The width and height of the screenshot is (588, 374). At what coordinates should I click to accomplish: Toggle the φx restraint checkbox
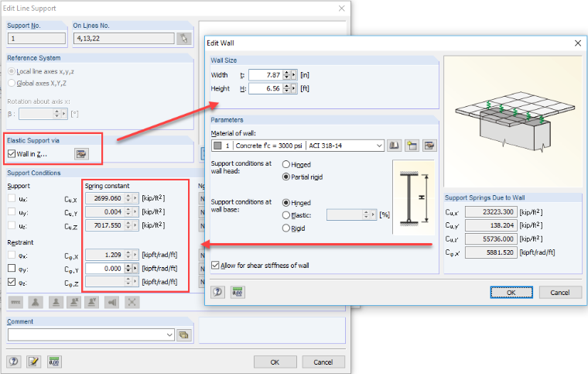pos(12,255)
